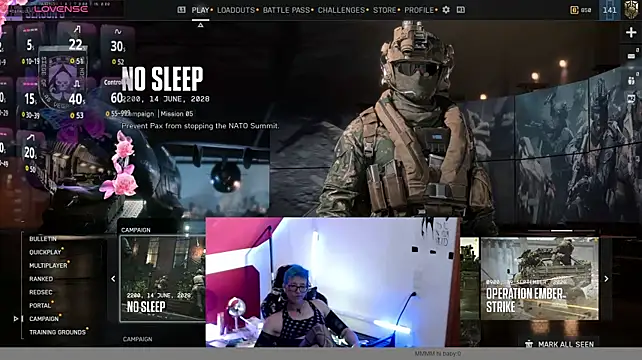Viewport: 642px width, 360px height.
Task: Click the plus icon to add party member
Action: pyautogui.click(x=631, y=32)
